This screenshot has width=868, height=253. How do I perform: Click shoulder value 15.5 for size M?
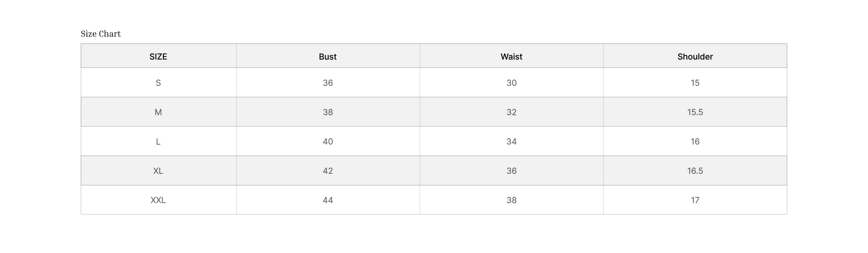[695, 112]
